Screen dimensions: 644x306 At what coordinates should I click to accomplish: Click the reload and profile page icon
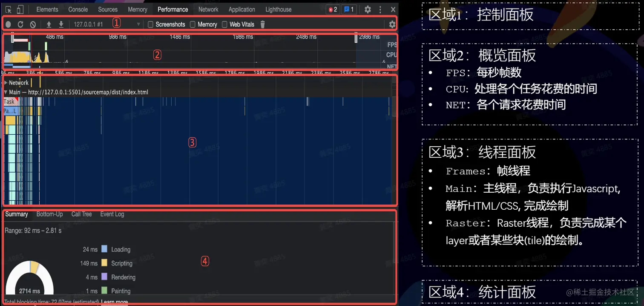click(x=20, y=24)
